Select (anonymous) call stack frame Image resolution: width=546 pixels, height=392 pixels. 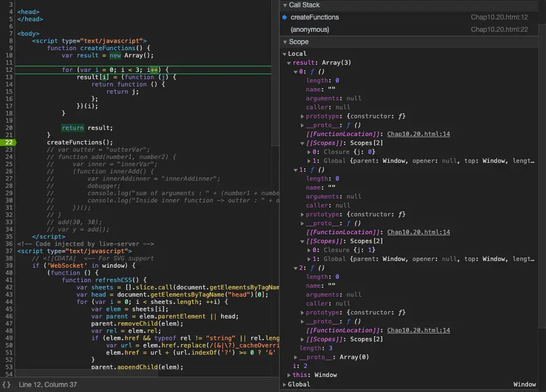point(409,30)
